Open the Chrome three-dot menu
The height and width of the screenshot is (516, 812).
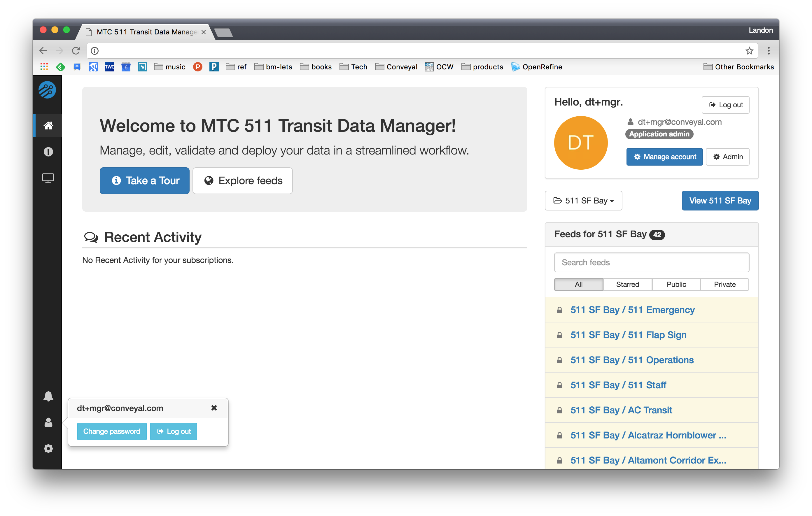point(769,50)
